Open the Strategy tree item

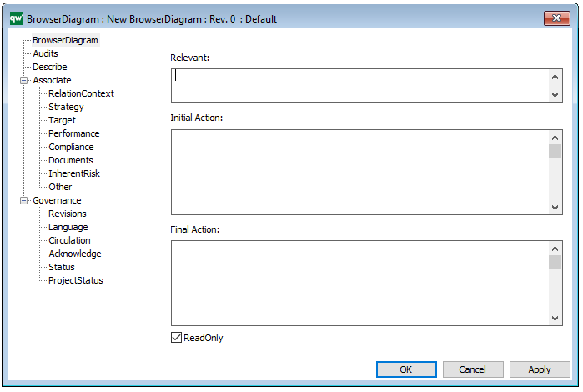click(66, 107)
